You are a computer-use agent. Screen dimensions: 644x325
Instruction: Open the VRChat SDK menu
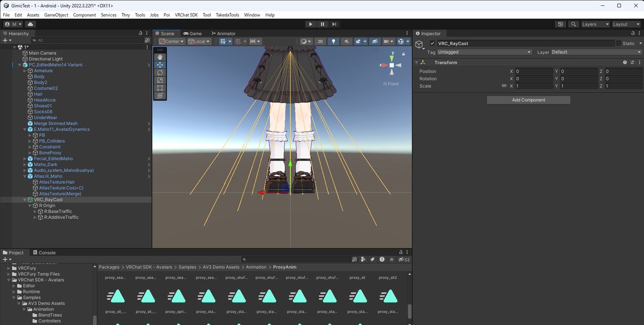tap(187, 15)
